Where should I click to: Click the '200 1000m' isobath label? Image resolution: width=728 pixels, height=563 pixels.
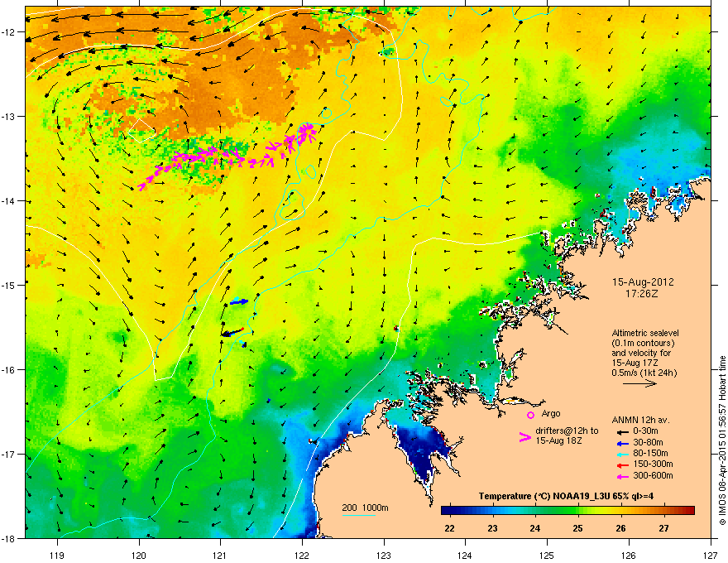coord(365,508)
